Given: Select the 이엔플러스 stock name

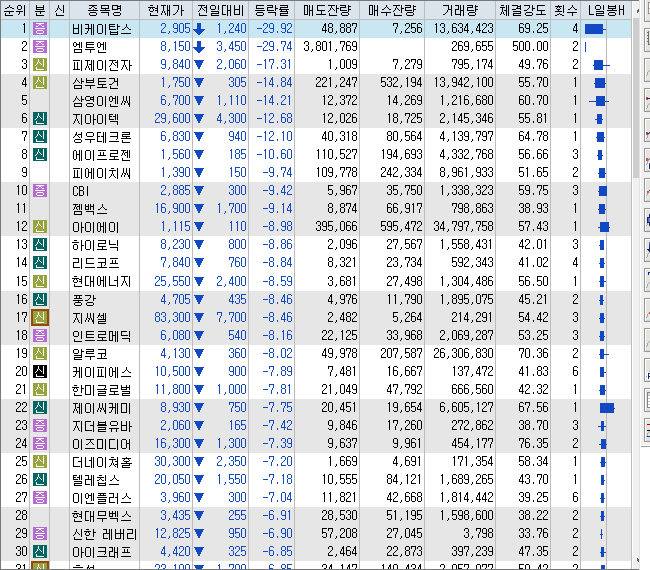Looking at the screenshot, I should coord(102,498).
